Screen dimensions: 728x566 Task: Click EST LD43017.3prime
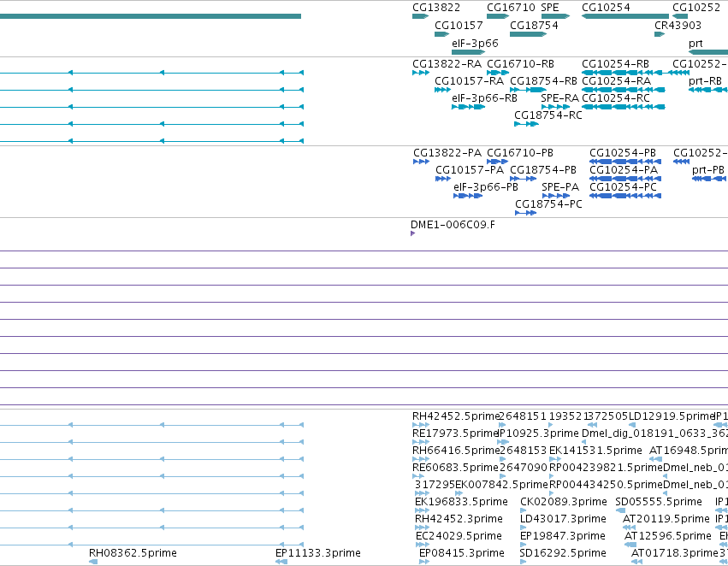click(x=524, y=528)
